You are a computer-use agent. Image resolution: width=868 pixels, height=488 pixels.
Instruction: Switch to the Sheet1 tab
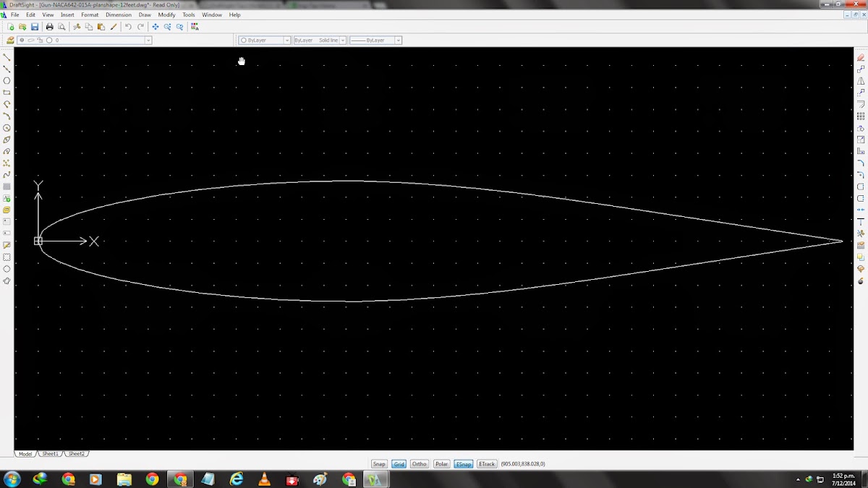51,454
